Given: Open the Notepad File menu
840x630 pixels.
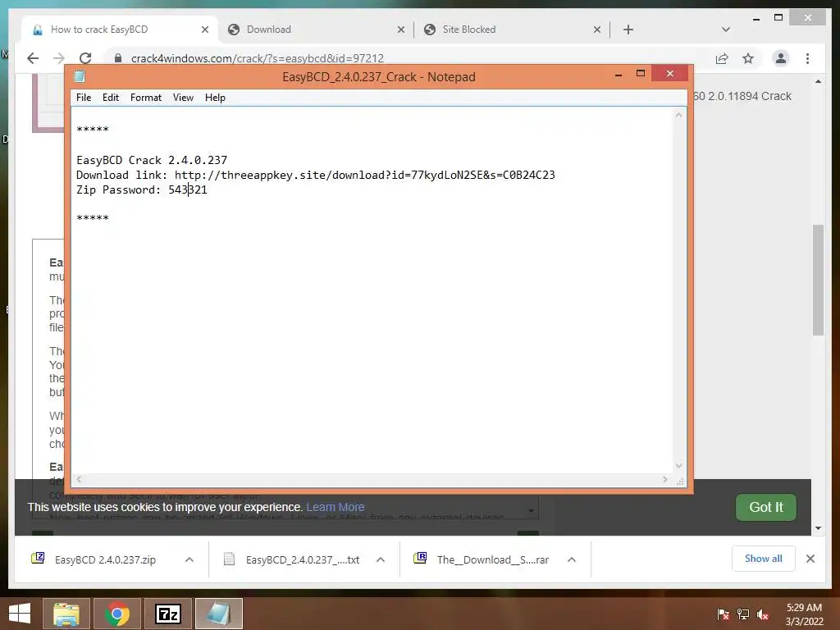Looking at the screenshot, I should pos(84,98).
